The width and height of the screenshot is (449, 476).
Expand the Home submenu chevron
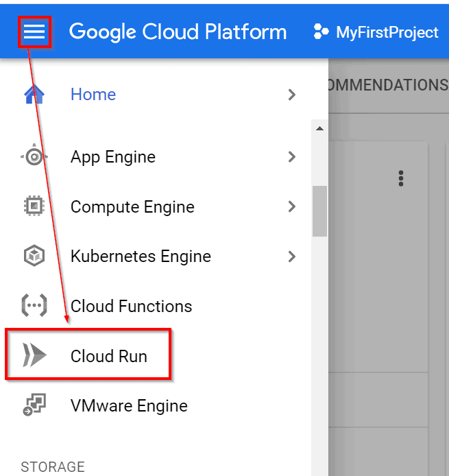click(292, 95)
